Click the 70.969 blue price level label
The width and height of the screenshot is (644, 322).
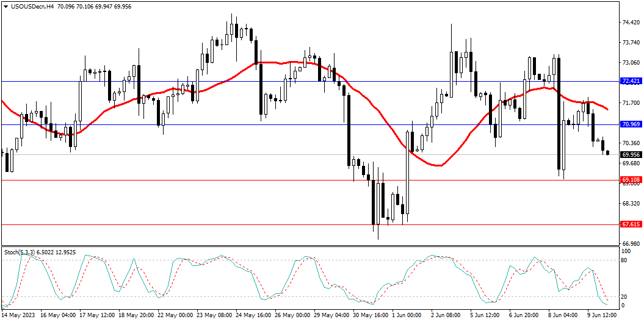tap(632, 124)
